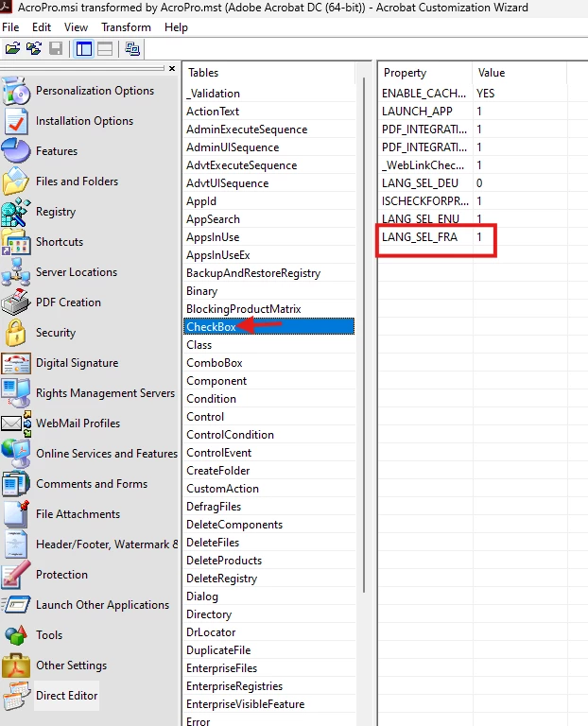
Task: Select Launch Other Applications icon
Action: pos(16,605)
